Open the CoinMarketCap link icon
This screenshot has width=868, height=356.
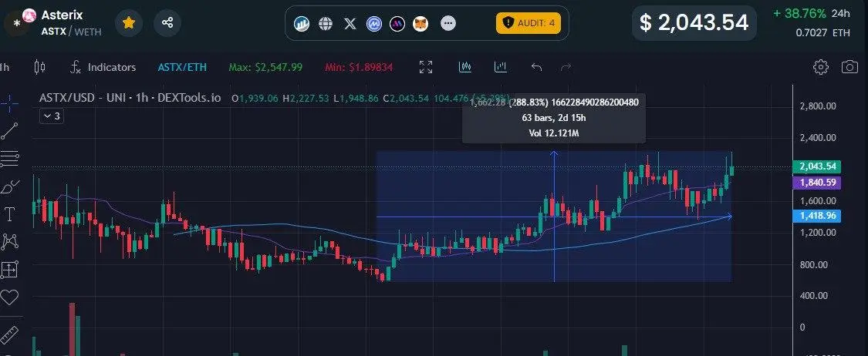[373, 24]
